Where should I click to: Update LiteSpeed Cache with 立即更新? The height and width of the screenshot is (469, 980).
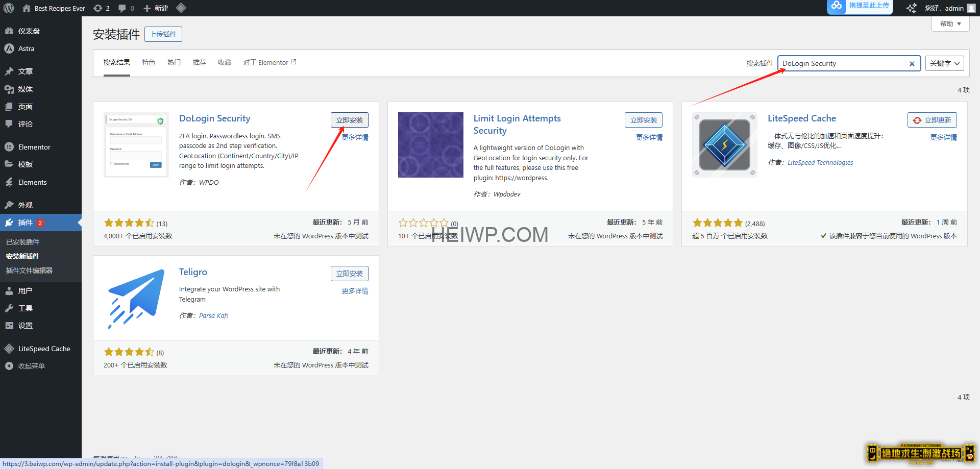point(932,120)
